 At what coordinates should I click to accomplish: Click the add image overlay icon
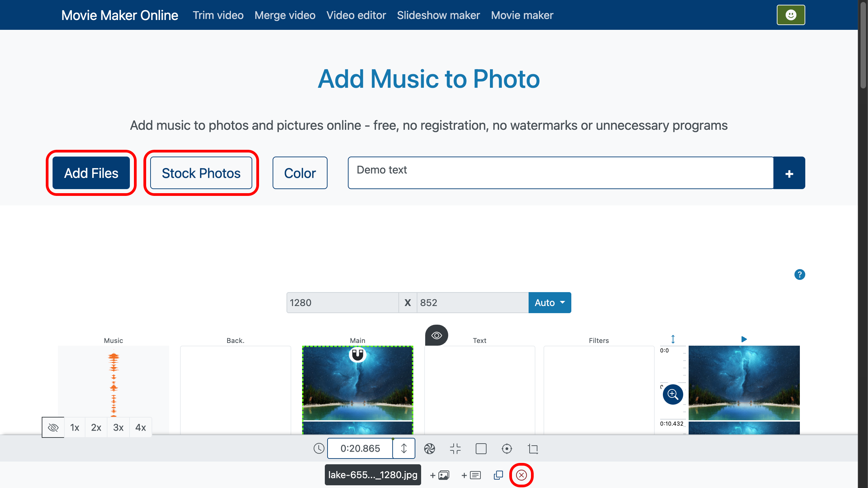tap(439, 475)
